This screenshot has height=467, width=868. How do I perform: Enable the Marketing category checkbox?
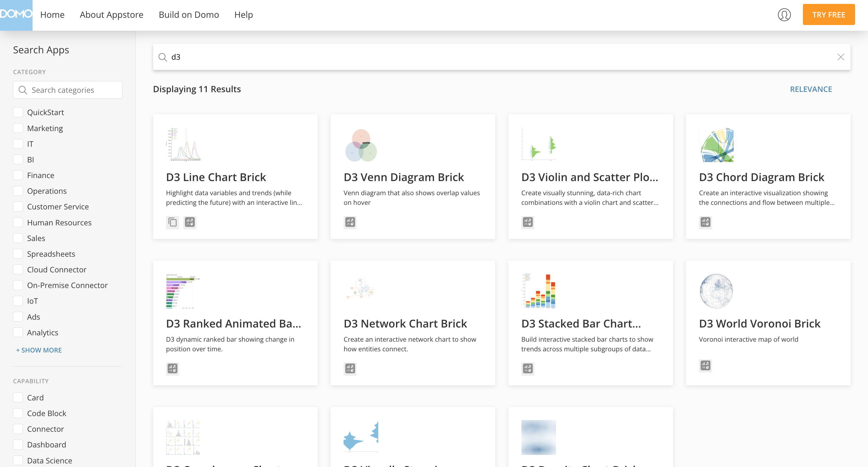[x=18, y=128]
